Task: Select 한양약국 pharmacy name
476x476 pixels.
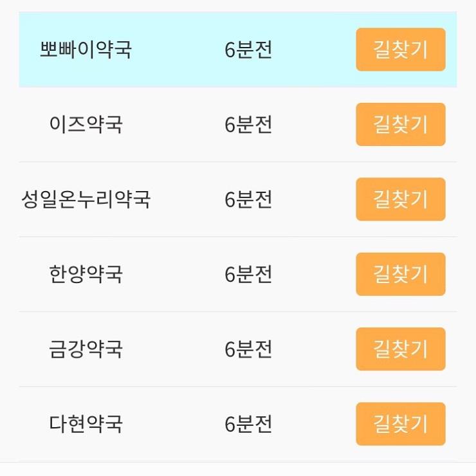Action: (86, 274)
